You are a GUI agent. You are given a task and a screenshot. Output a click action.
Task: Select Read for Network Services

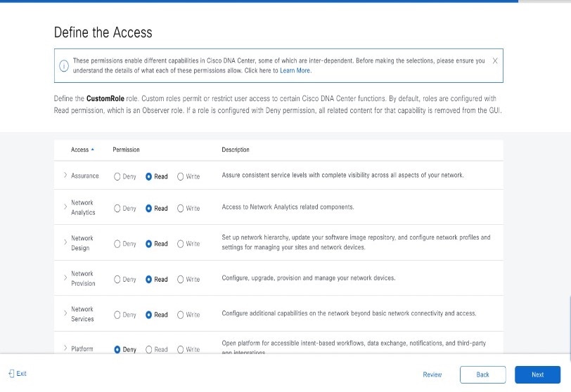(148, 315)
